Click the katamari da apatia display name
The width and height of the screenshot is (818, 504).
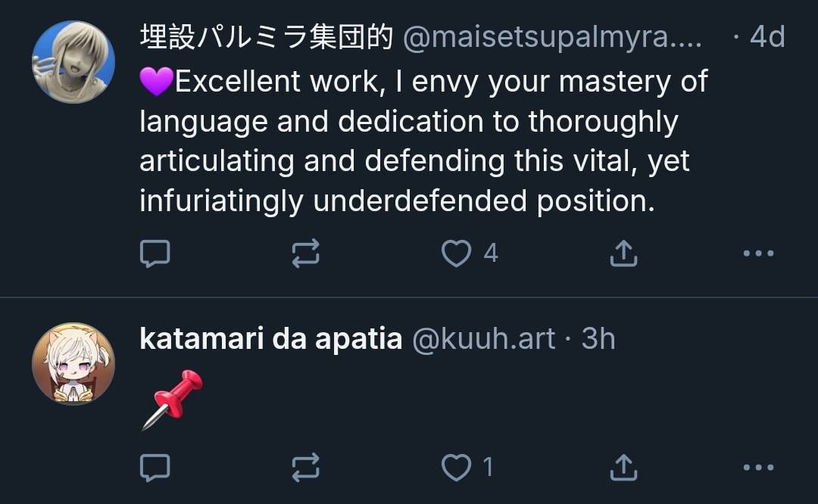point(270,339)
